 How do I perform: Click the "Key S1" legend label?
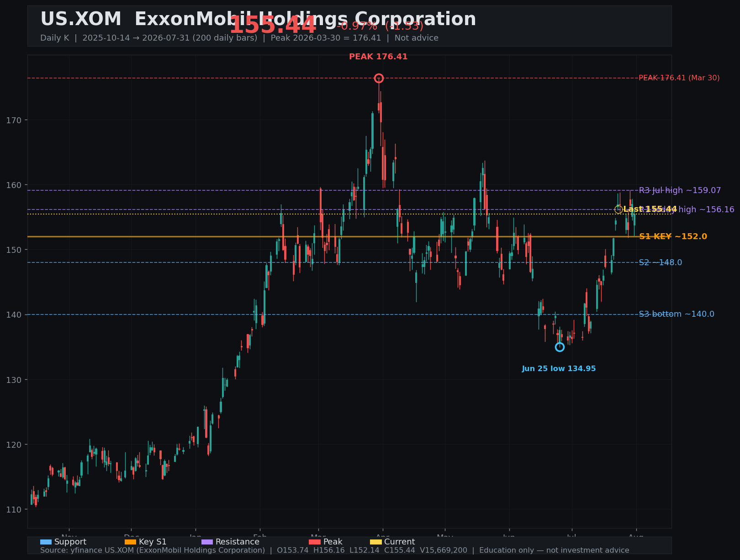[153, 542]
